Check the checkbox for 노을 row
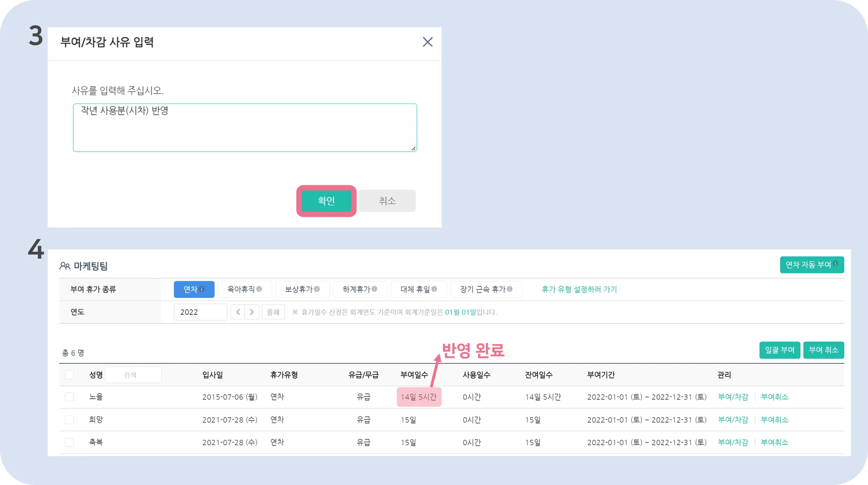 [69, 397]
